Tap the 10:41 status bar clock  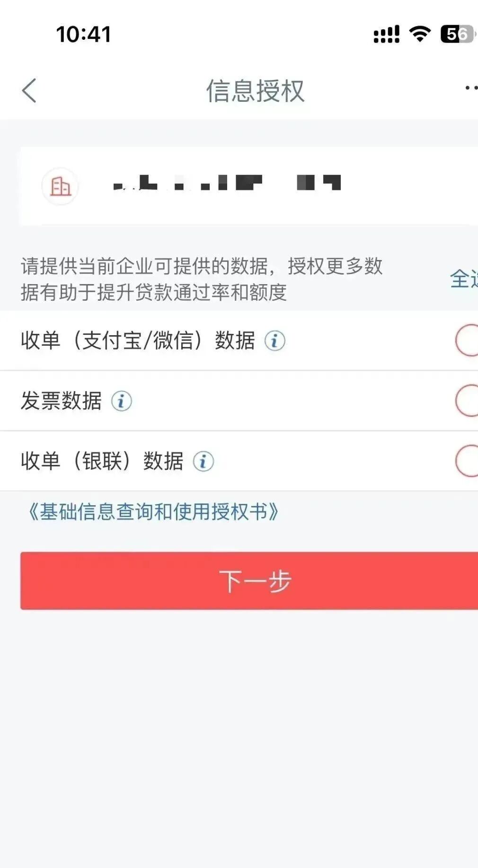tap(83, 34)
